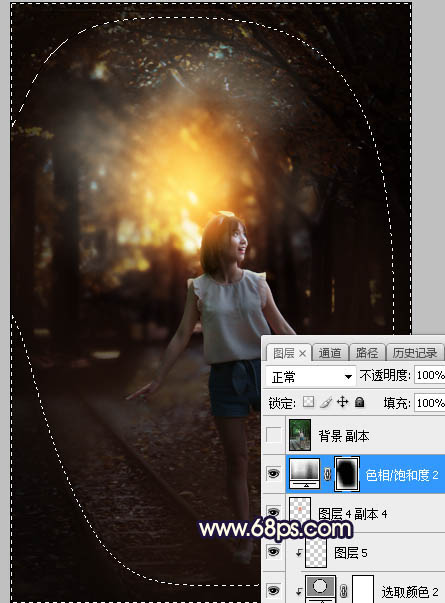This screenshot has width=445, height=603.
Task: Select layer named 图层 4 副本 4
Action: coord(352,513)
